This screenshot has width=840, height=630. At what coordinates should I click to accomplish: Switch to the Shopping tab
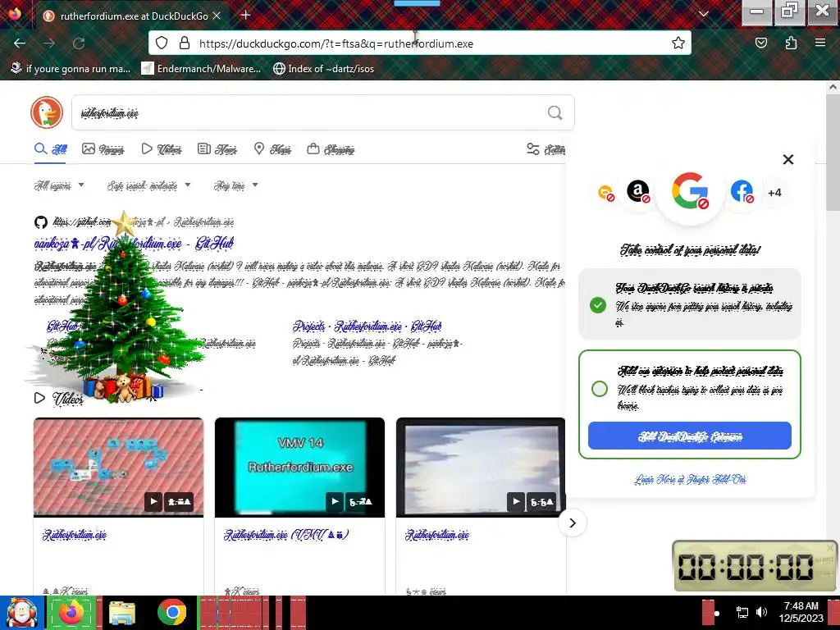(331, 149)
